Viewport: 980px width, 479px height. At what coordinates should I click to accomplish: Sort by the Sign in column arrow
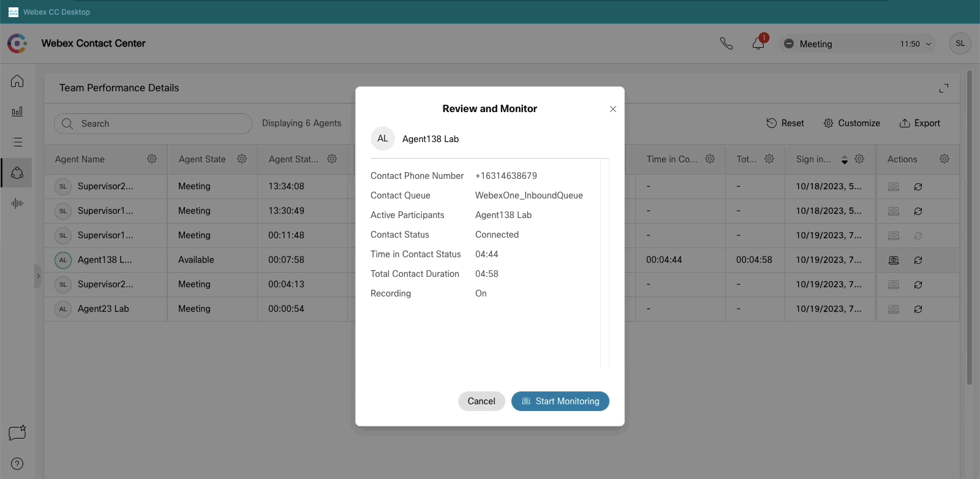pos(844,159)
